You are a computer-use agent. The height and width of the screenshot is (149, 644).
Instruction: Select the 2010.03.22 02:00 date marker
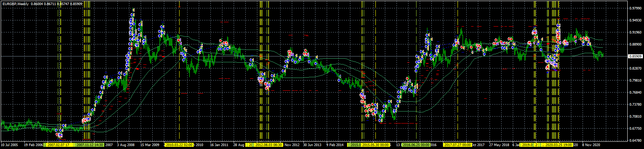click(179, 145)
